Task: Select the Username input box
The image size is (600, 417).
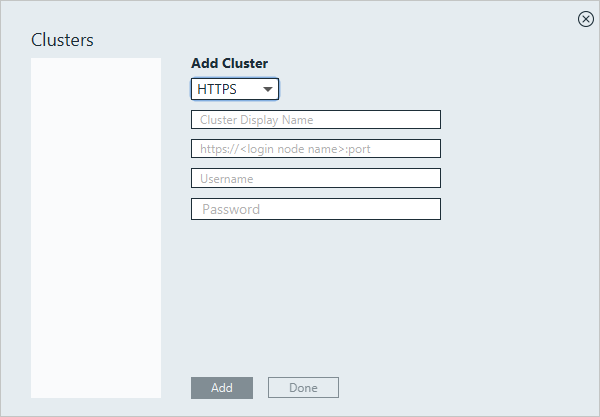Action: (316, 178)
